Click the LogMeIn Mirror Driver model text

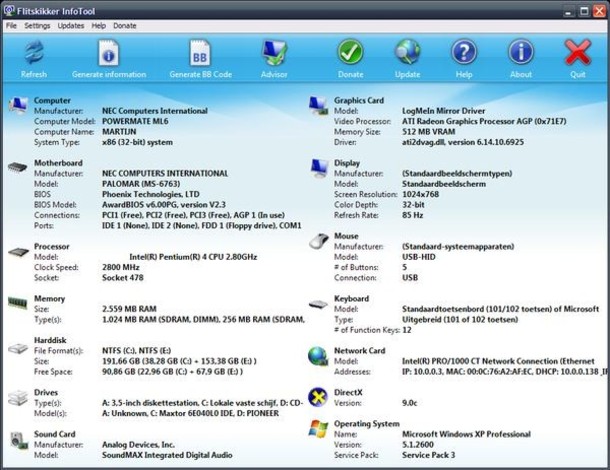(x=443, y=111)
